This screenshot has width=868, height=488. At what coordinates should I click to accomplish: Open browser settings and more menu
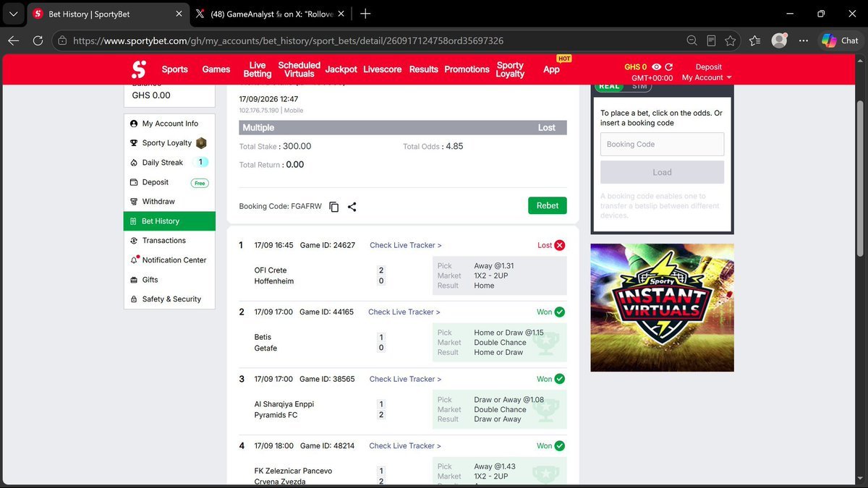pyautogui.click(x=804, y=40)
